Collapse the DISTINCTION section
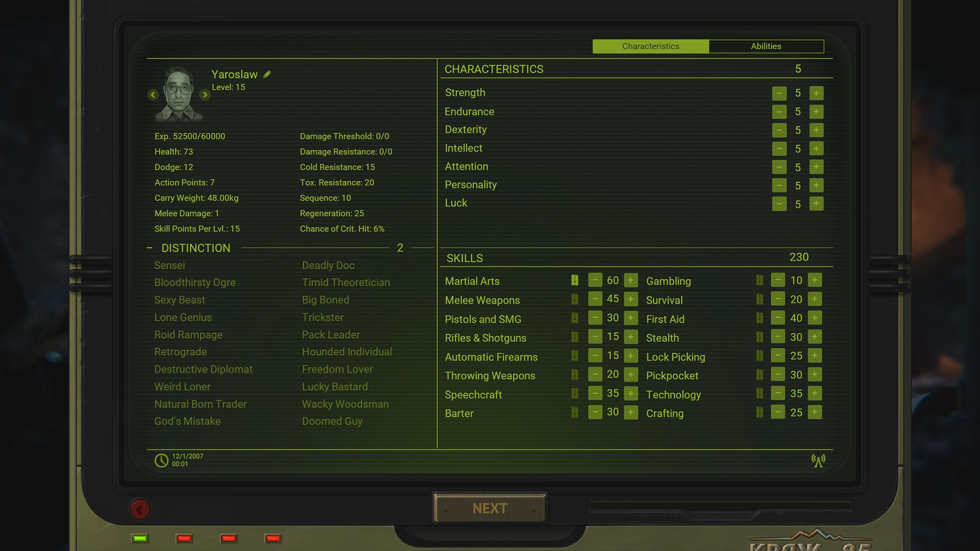This screenshot has height=551, width=980. click(x=149, y=248)
